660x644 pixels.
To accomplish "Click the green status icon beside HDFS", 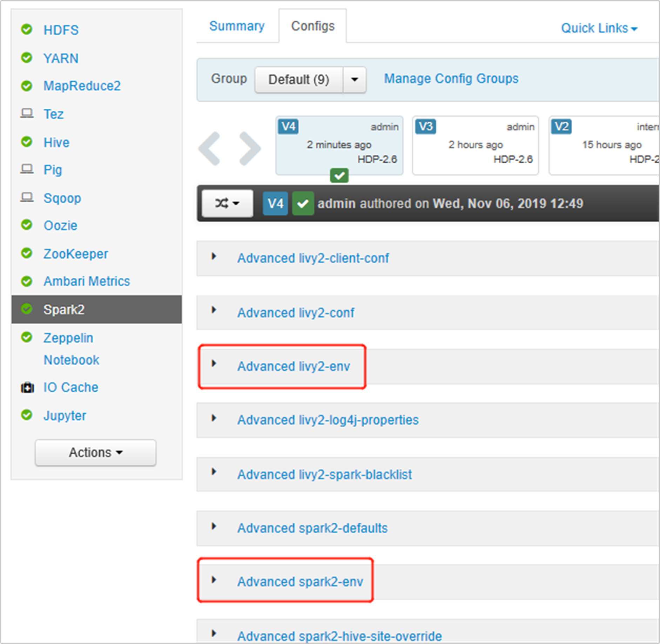I will click(x=27, y=29).
